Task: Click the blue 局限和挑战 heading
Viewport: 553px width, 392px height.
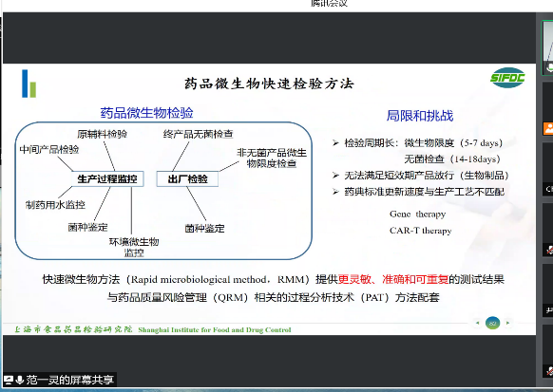Action: [x=420, y=116]
